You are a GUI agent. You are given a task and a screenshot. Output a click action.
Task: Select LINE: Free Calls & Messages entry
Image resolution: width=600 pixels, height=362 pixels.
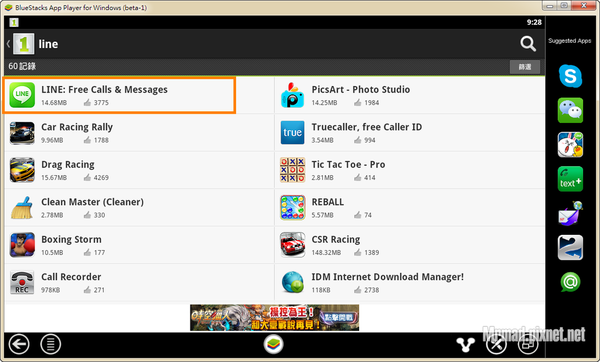119,95
